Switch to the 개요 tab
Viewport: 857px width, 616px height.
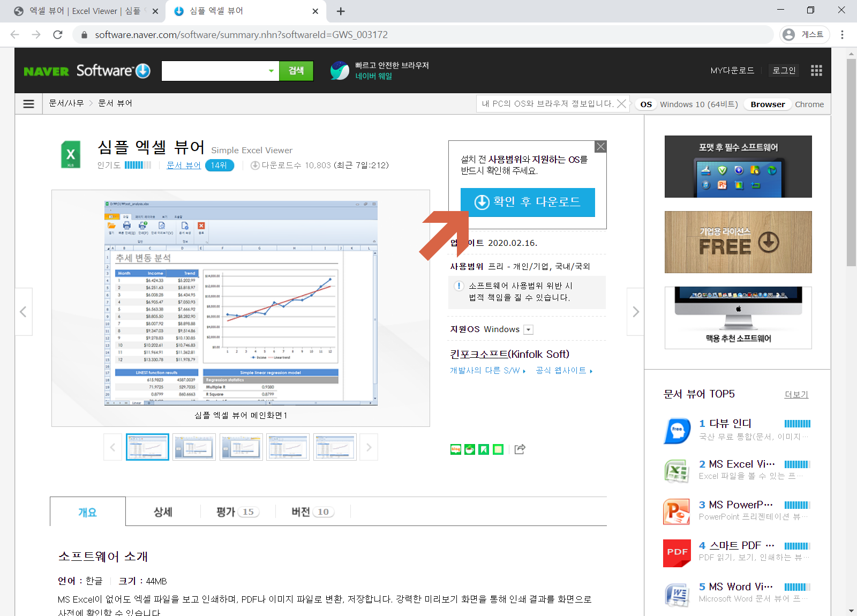88,512
